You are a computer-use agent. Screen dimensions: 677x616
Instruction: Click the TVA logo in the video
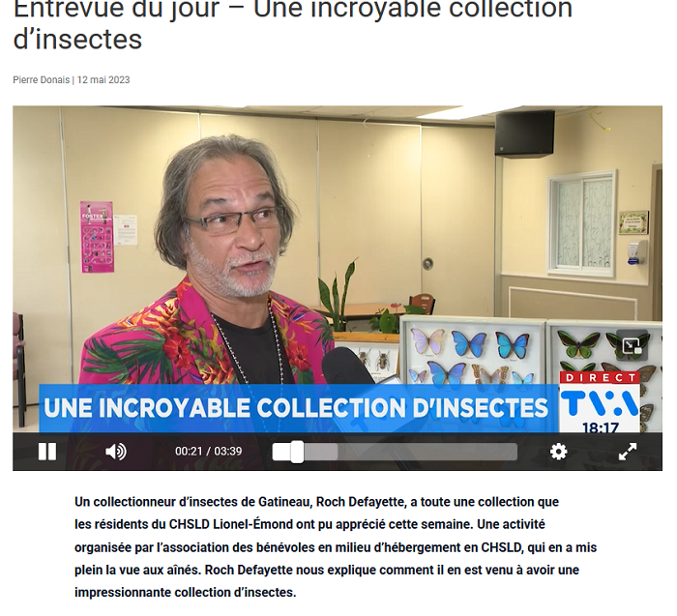point(600,403)
